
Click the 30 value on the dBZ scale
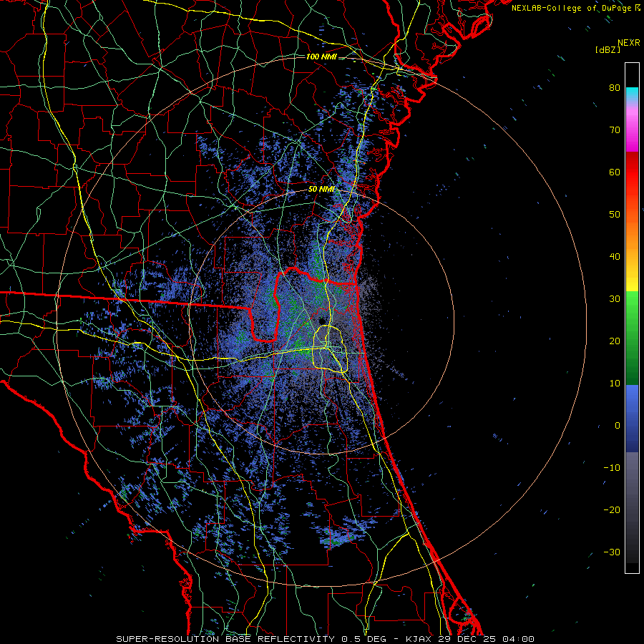(615, 298)
